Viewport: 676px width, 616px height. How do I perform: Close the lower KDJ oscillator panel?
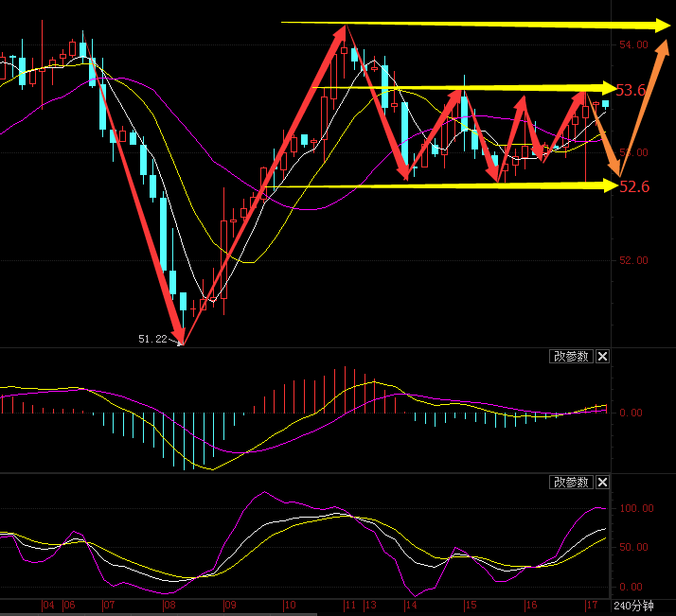603,483
